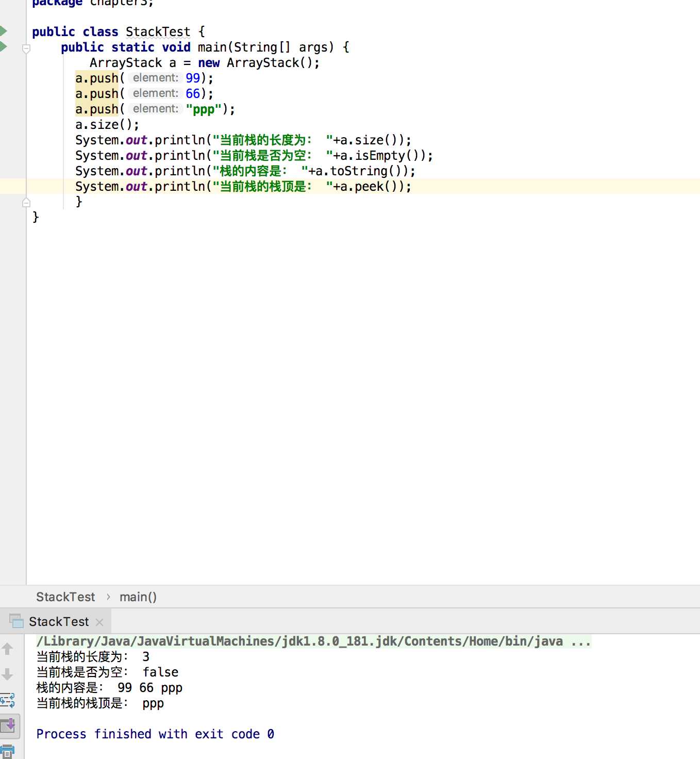Click the 'package' keyword at the top
Screen dimensions: 700x759
point(57,3)
